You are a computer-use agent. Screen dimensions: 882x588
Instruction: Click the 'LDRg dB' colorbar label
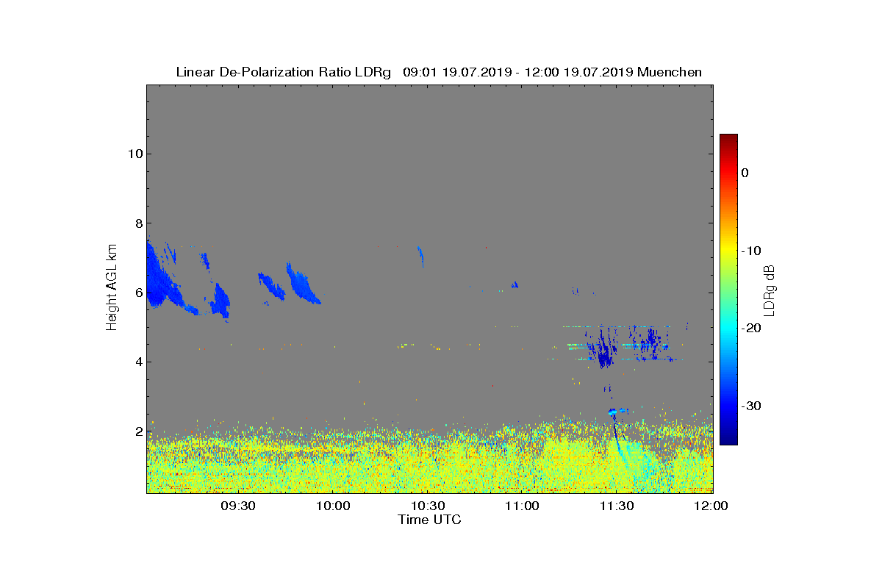(769, 290)
